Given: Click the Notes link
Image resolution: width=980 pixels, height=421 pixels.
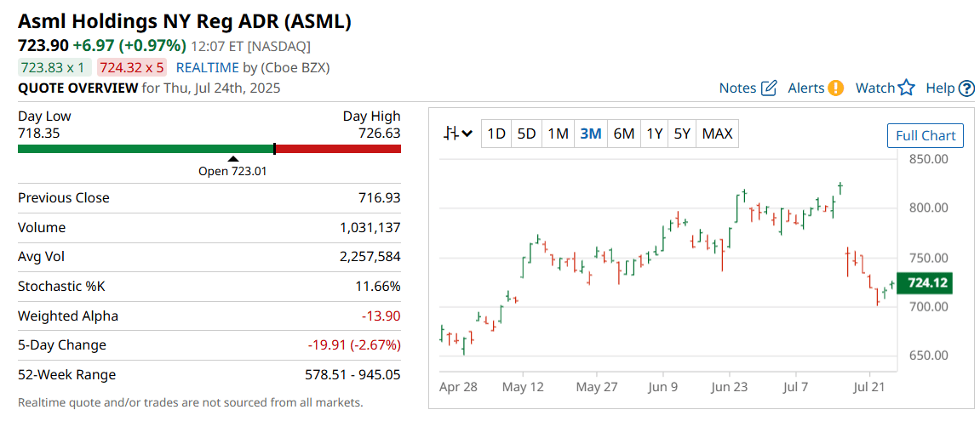Looking at the screenshot, I should tap(737, 88).
